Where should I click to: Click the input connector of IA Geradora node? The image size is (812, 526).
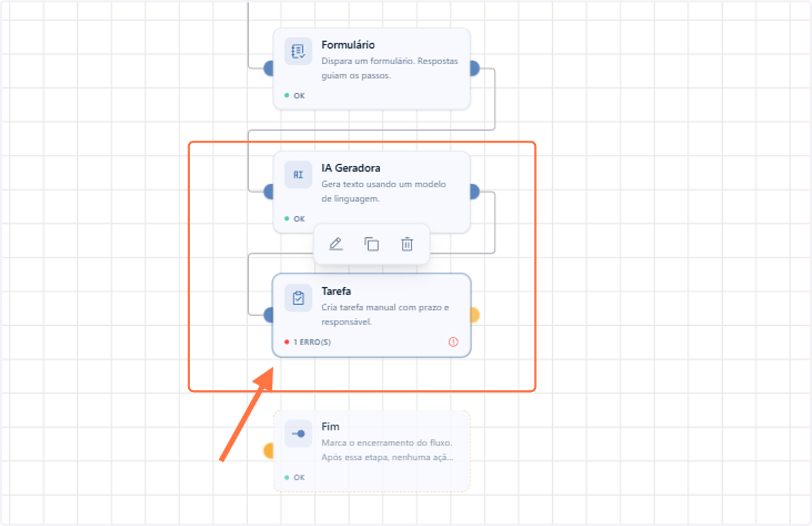tap(269, 192)
